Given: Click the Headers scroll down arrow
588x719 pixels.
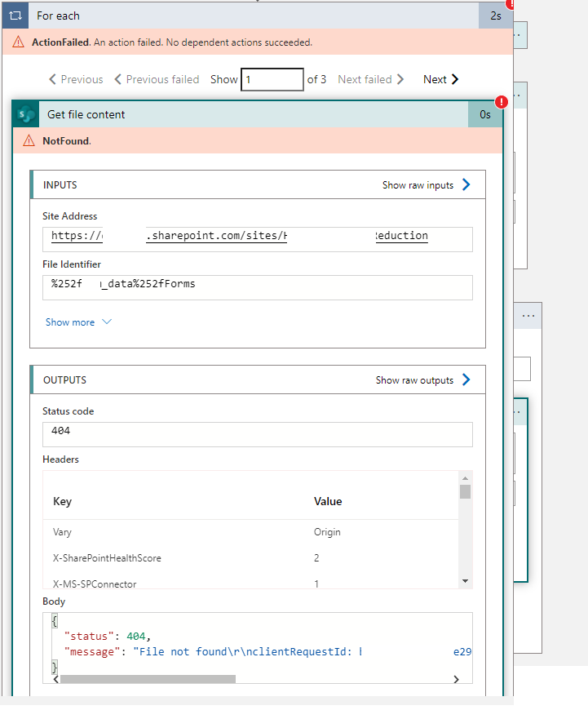Looking at the screenshot, I should (x=465, y=581).
